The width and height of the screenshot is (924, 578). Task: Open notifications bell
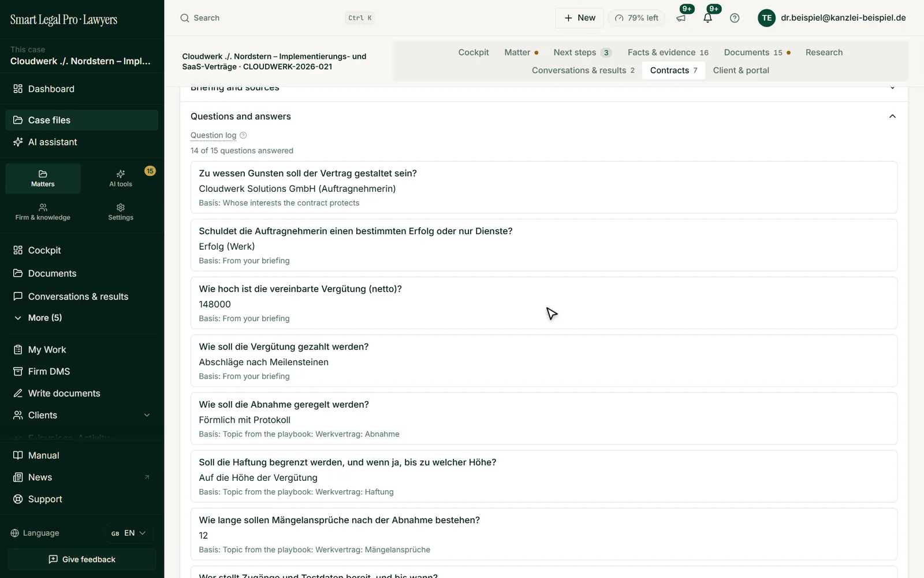pyautogui.click(x=708, y=18)
